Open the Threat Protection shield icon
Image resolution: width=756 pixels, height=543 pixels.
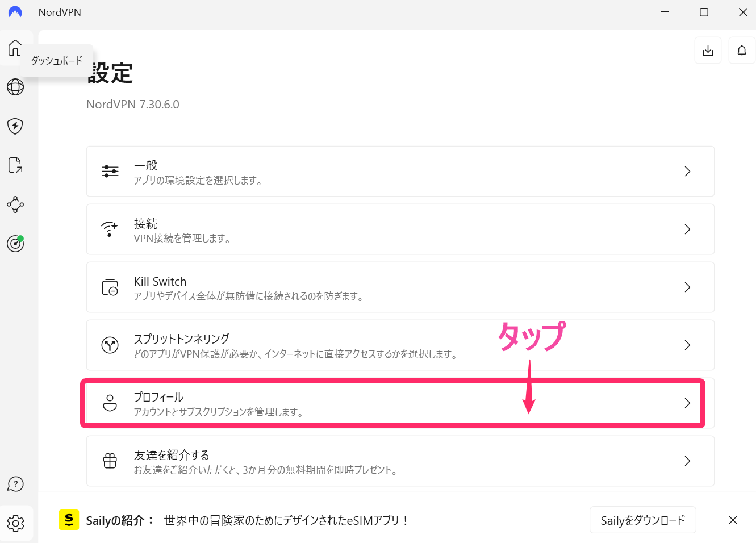pos(15,126)
